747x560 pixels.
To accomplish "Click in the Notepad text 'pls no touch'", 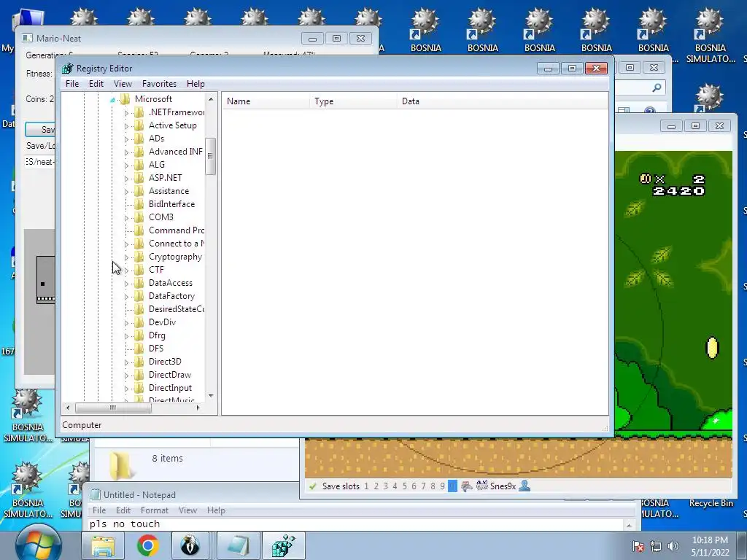I will (125, 524).
